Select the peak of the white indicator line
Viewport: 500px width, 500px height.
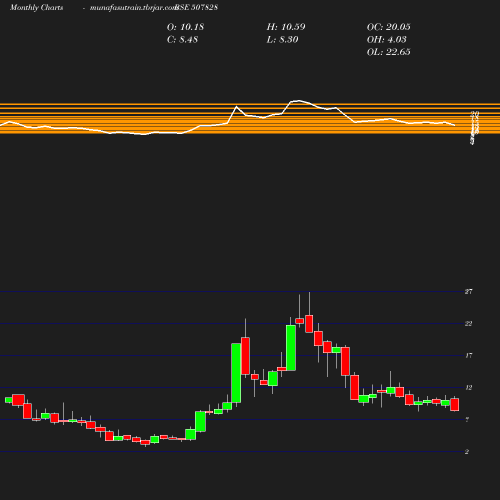[298, 100]
